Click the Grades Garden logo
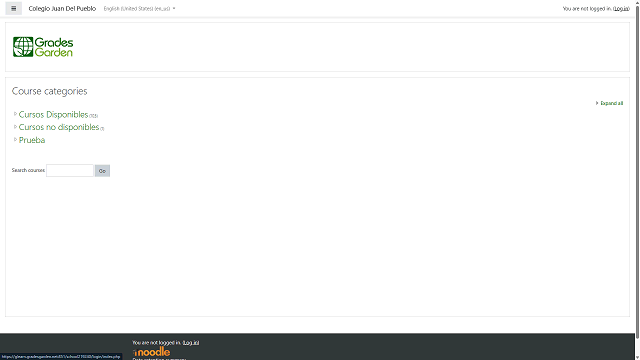640x360 pixels. [x=43, y=47]
